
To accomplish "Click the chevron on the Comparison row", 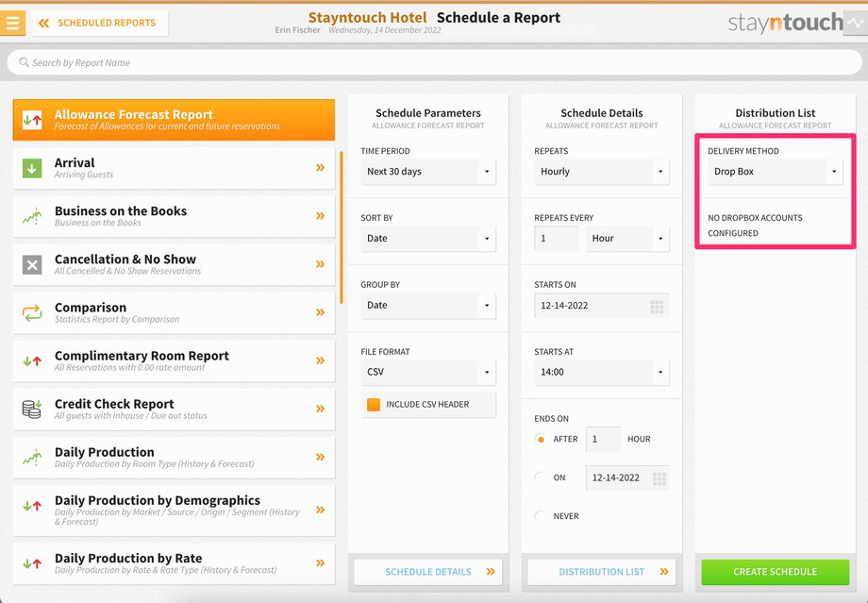I will coord(320,312).
